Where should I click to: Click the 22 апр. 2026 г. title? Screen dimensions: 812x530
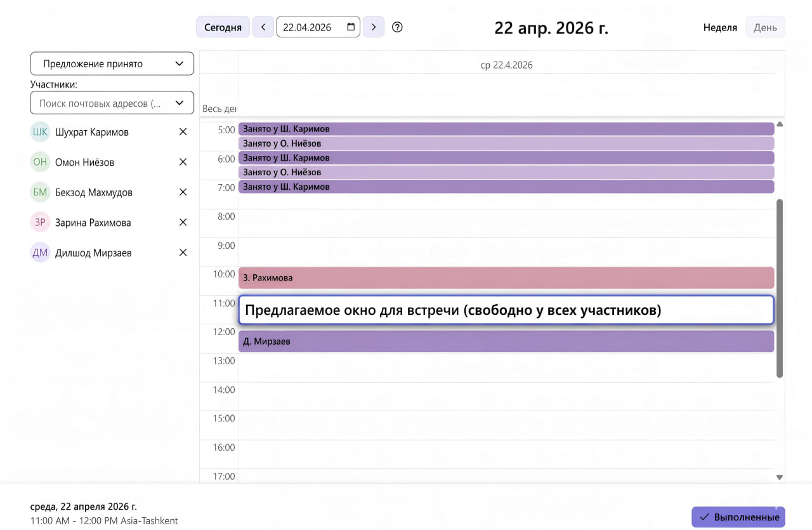pyautogui.click(x=551, y=28)
